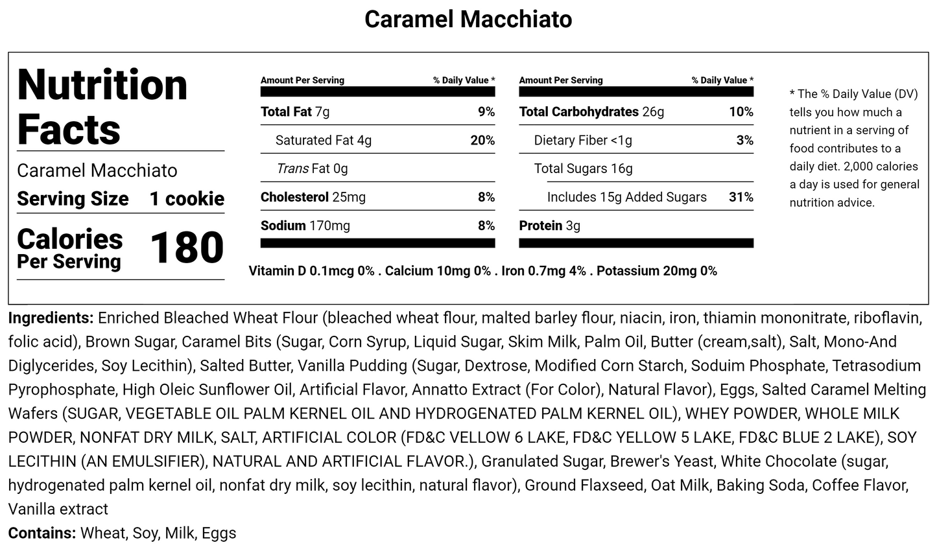The width and height of the screenshot is (937, 560).
Task: Click the 180 calories number
Action: (x=187, y=248)
